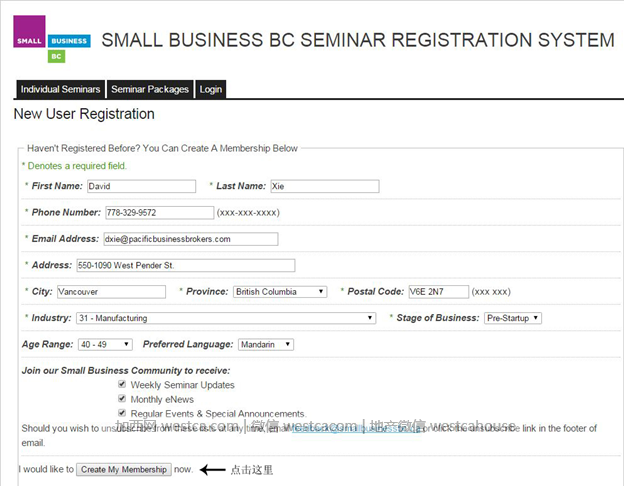Toggle the Monthly eNews checkbox

point(122,398)
